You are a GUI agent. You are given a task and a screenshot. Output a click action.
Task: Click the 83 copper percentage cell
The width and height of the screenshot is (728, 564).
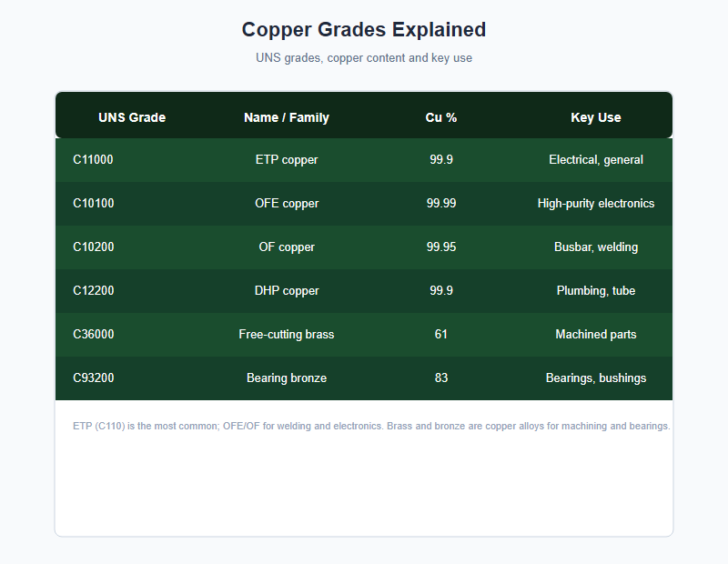click(x=441, y=378)
